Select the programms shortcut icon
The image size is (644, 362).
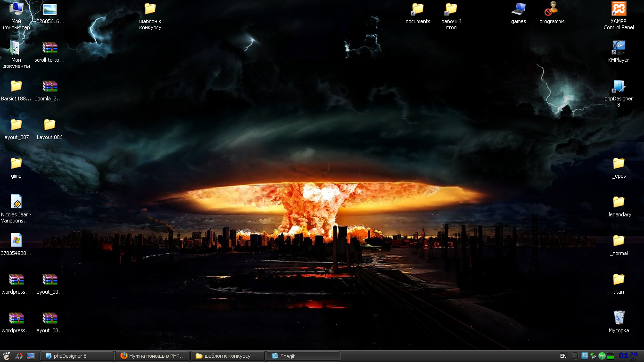point(552,9)
